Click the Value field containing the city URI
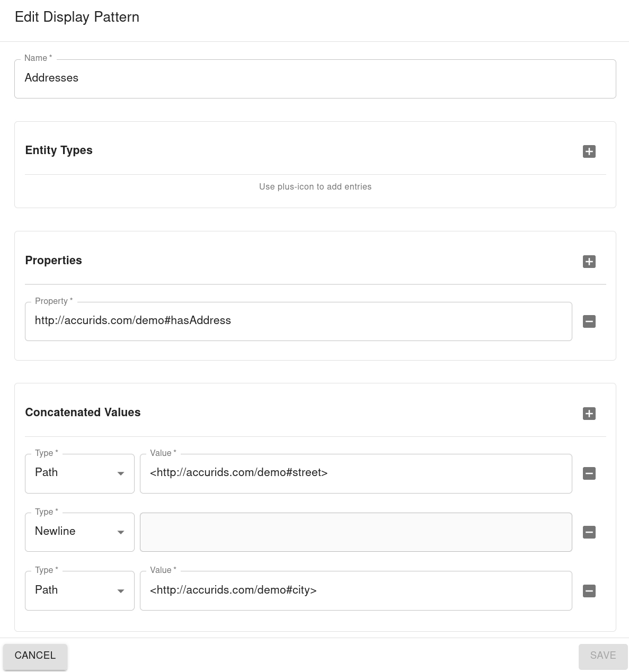This screenshot has height=672, width=629. (356, 590)
